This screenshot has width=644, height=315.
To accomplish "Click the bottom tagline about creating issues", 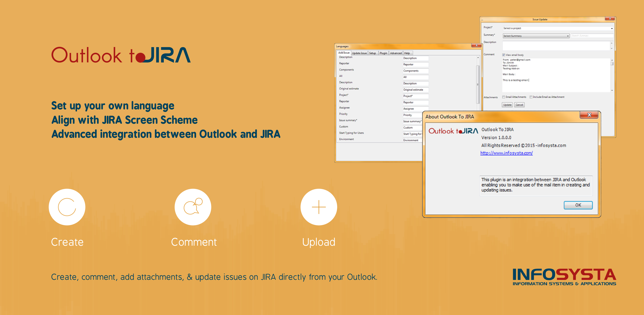I will coord(214,277).
